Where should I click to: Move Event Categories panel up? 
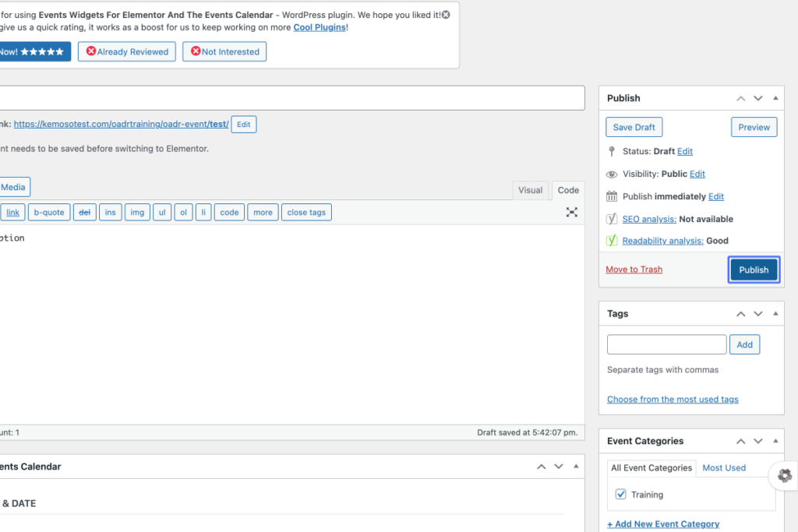[741, 441]
